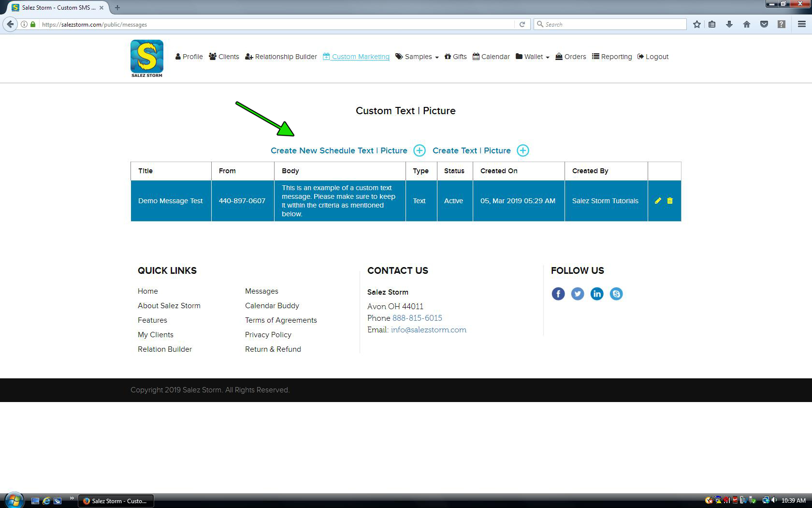This screenshot has width=812, height=508.
Task: Reload the page with refresh button
Action: click(522, 24)
